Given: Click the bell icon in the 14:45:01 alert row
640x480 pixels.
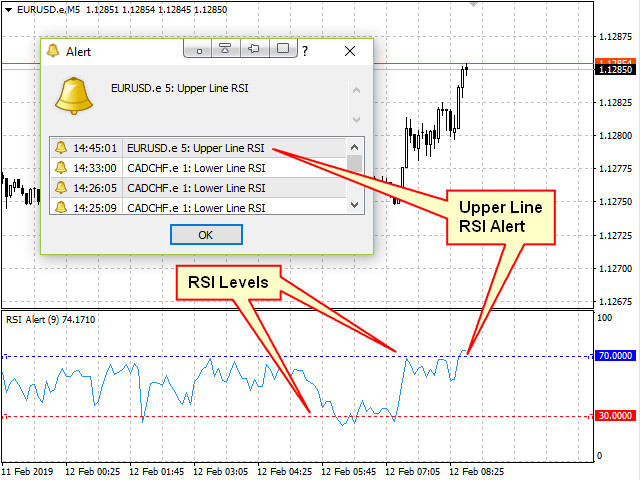Looking at the screenshot, I should [61, 147].
